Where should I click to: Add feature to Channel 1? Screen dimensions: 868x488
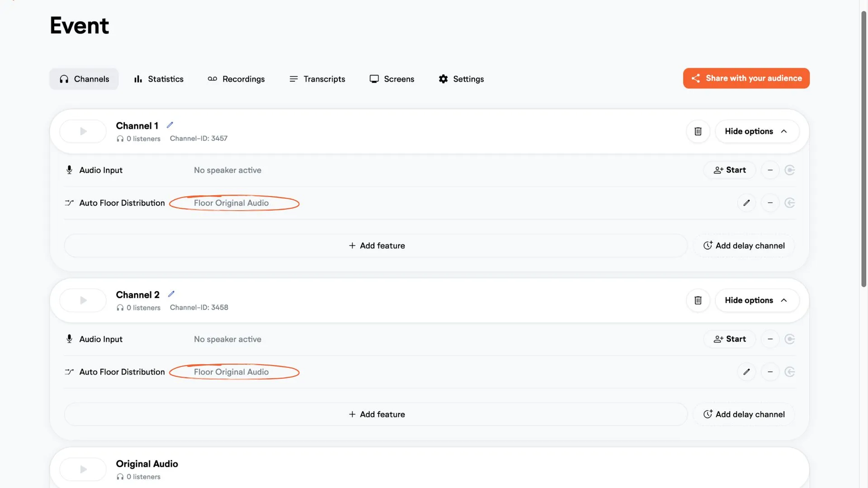(x=376, y=246)
